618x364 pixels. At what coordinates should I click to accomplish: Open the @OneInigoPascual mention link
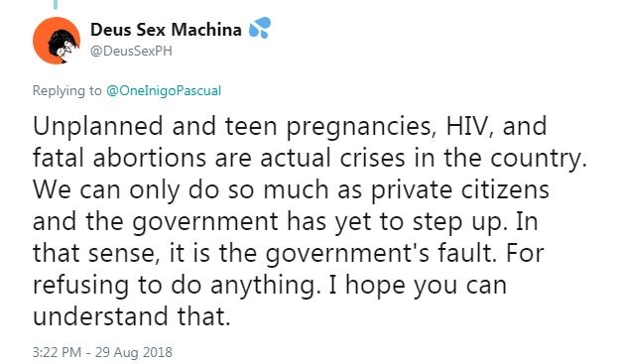(x=164, y=90)
